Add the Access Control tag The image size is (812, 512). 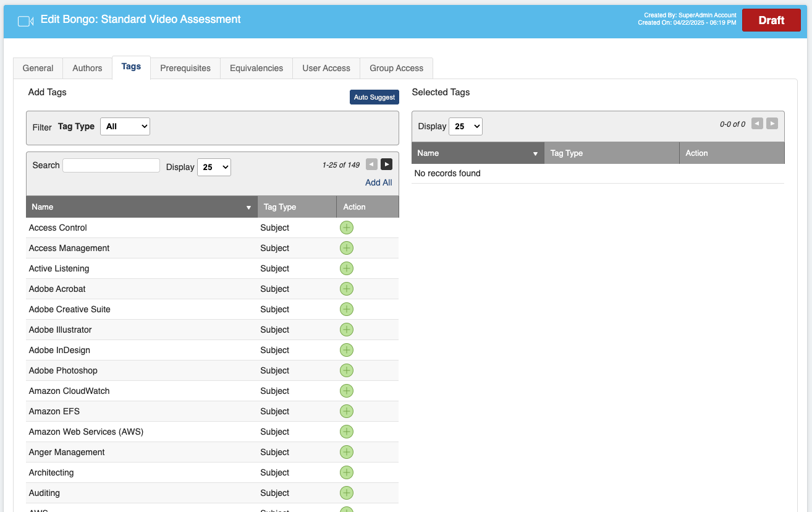pos(347,228)
